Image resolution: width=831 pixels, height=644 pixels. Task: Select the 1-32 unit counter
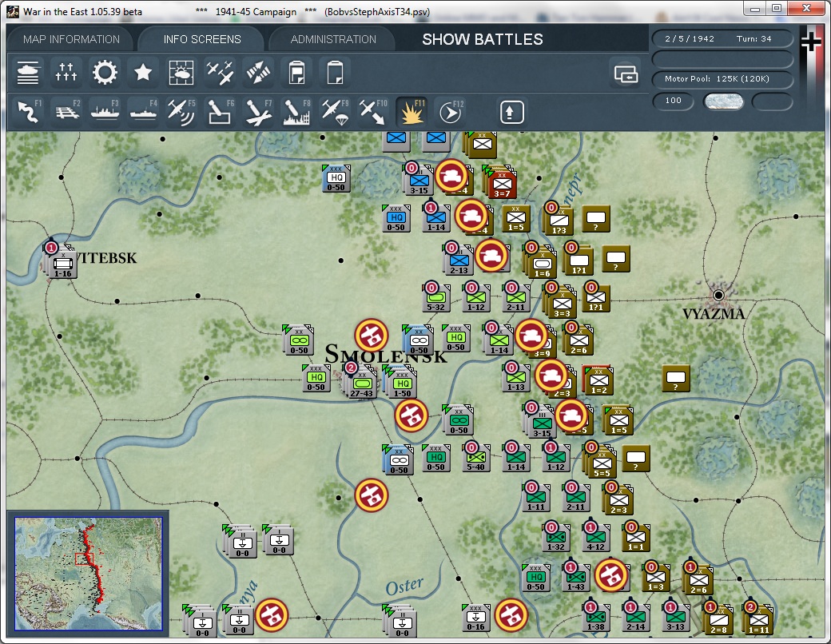pos(555,538)
